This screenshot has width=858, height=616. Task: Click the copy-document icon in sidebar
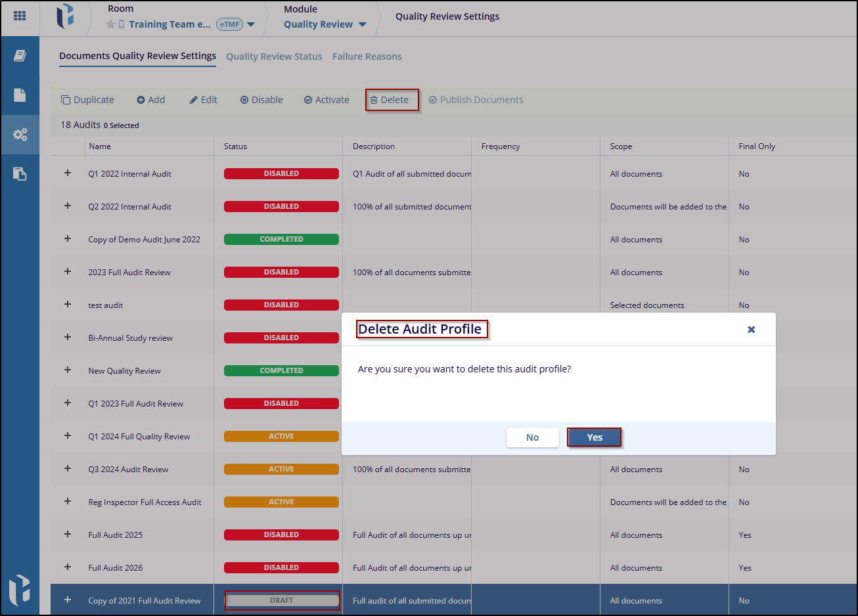click(x=20, y=174)
